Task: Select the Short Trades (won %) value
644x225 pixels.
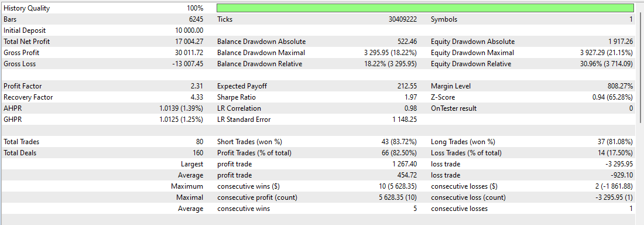Action: (x=399, y=142)
